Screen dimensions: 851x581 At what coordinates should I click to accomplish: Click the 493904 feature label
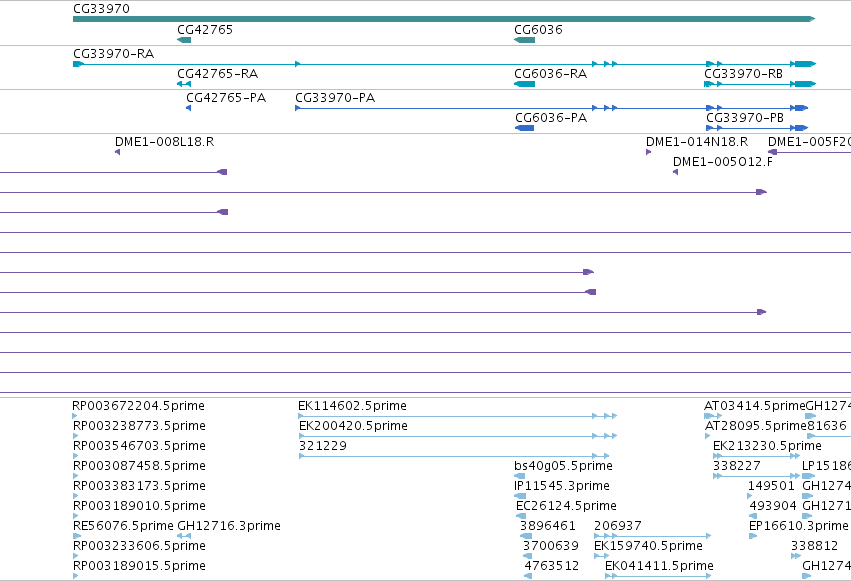click(773, 506)
